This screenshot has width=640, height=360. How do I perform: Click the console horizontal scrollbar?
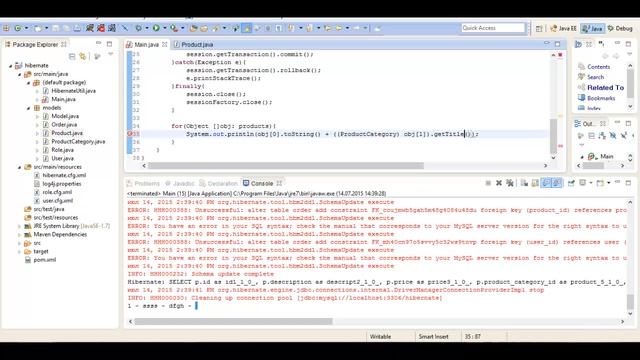(233, 322)
